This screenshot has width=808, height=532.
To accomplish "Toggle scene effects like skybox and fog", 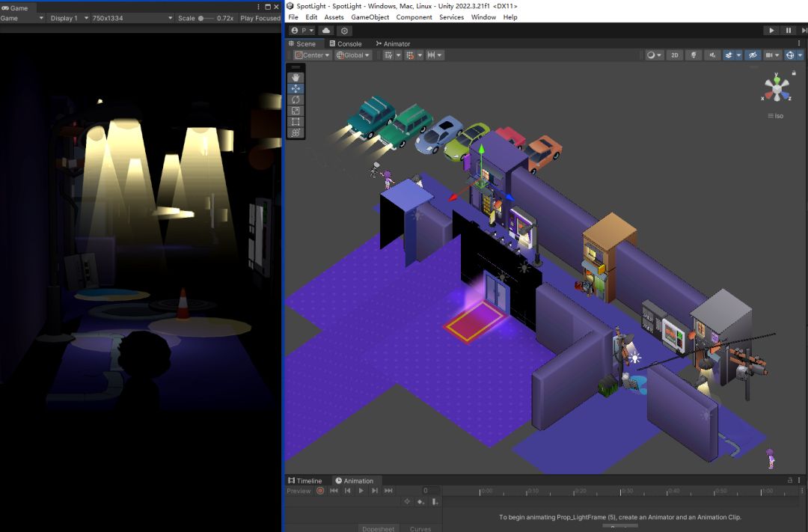I will tap(729, 55).
